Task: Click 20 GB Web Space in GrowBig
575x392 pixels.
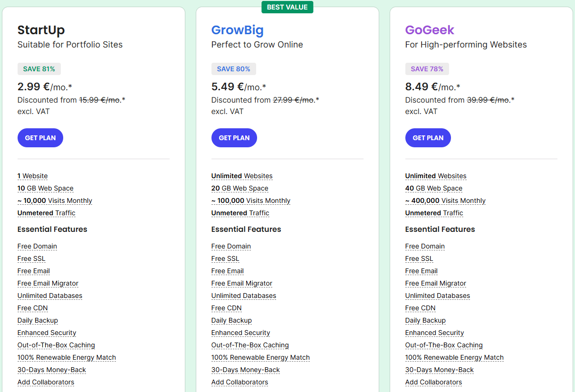Action: [240, 188]
